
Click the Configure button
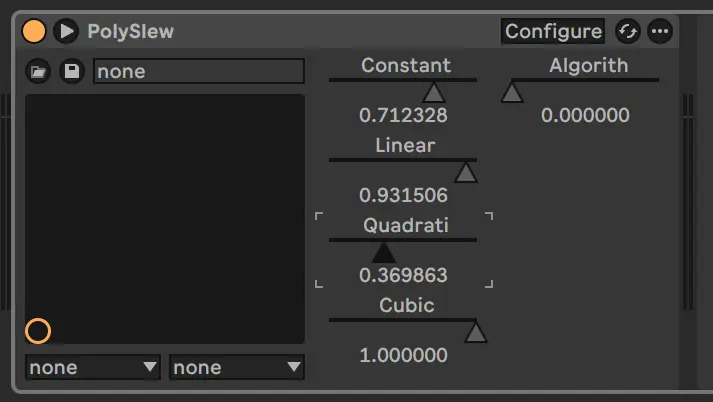click(553, 31)
